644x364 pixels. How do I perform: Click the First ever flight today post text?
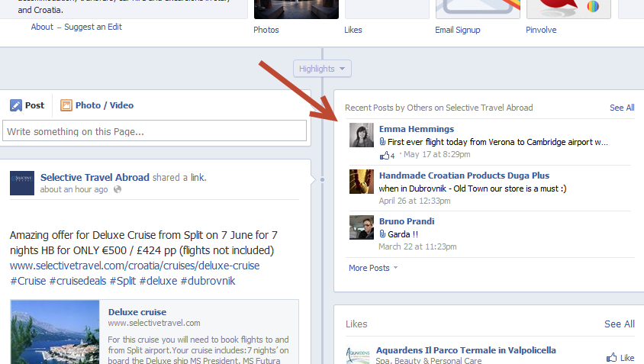pos(497,142)
